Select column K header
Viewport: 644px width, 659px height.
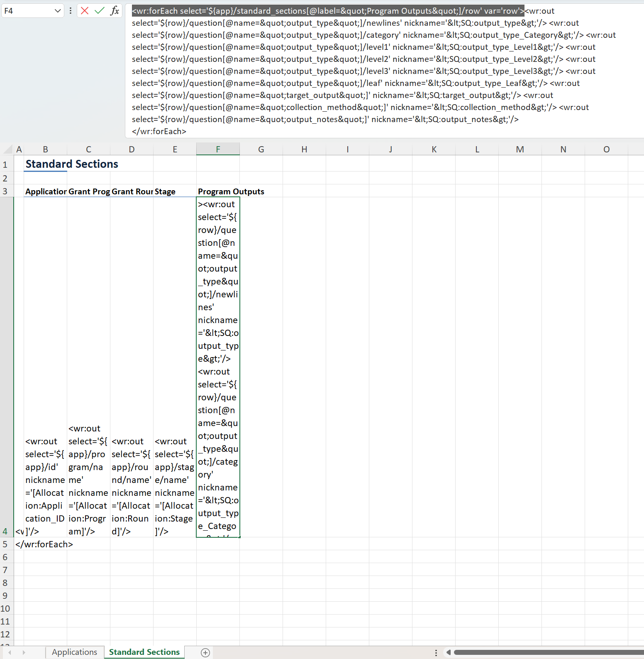coord(434,149)
